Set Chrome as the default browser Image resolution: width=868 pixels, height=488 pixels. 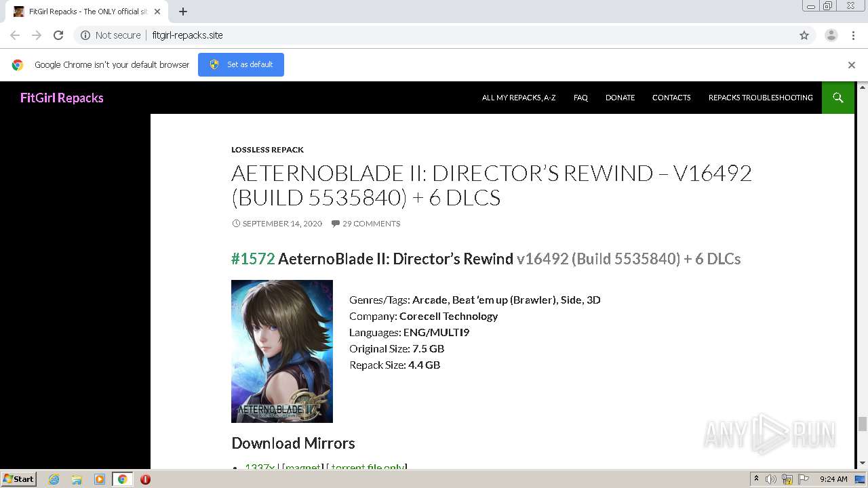point(241,64)
